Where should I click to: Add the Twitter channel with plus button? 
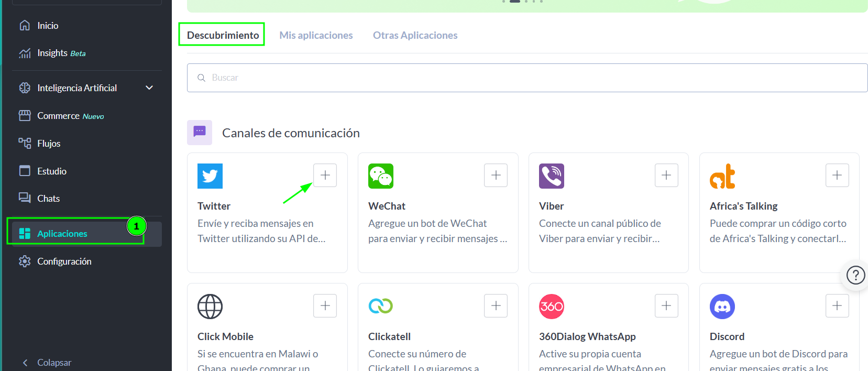pyautogui.click(x=325, y=175)
